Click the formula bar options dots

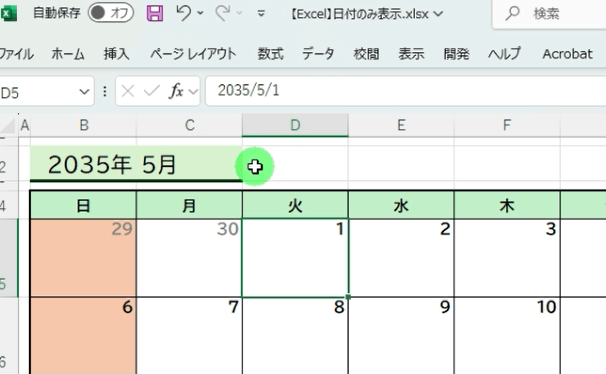point(105,92)
